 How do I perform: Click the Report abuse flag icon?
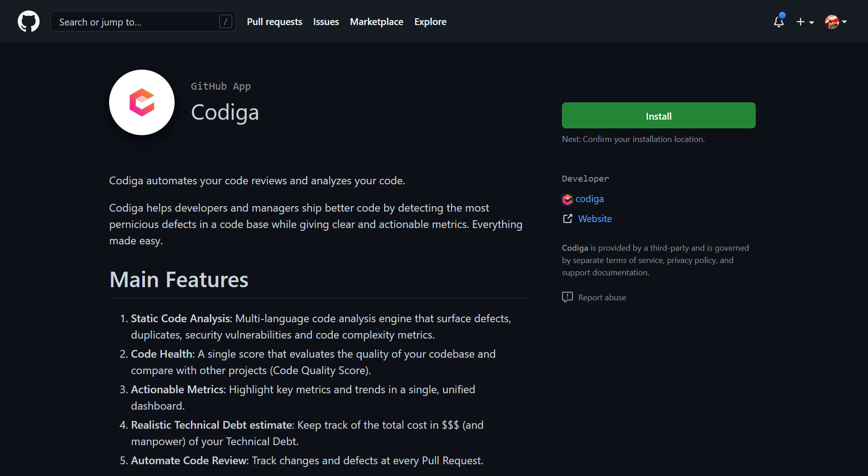[x=567, y=297]
